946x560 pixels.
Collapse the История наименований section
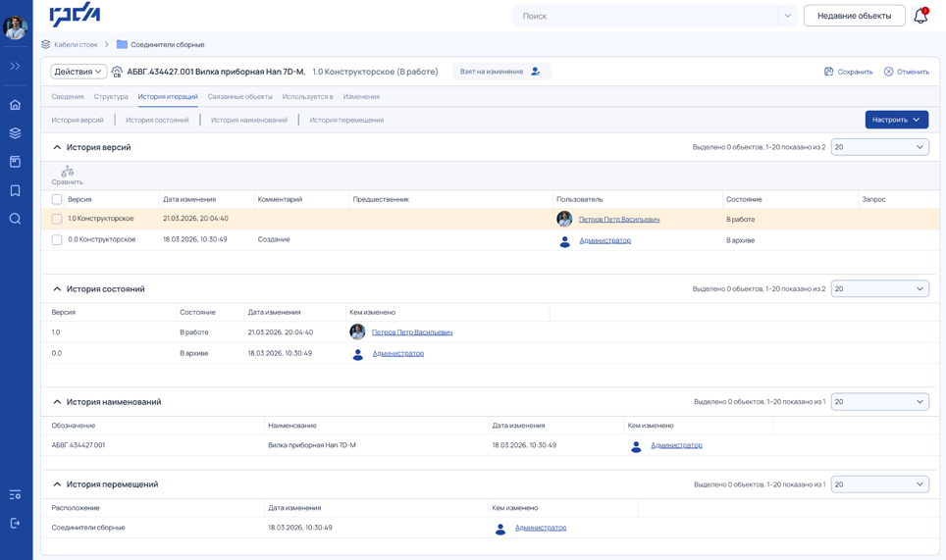(x=57, y=401)
